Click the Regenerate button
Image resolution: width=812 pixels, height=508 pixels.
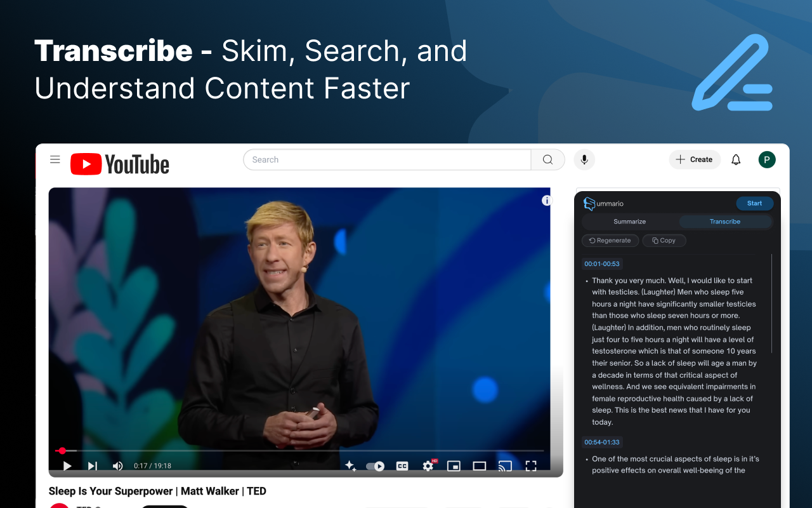[610, 241]
